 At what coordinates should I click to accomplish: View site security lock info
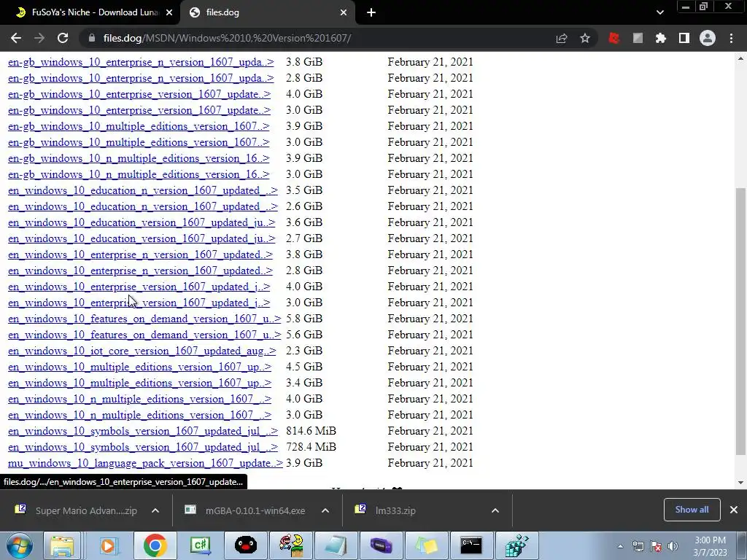[92, 38]
